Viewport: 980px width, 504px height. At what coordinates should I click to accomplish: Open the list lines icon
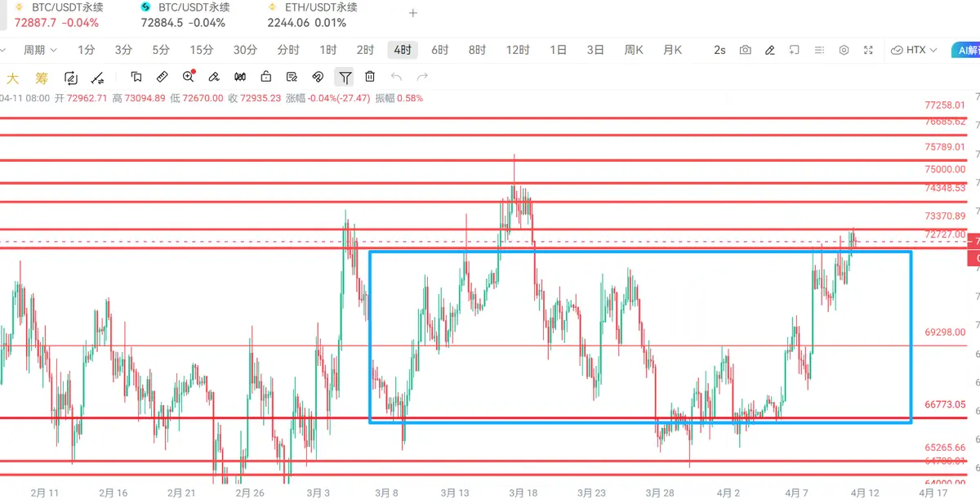tap(819, 50)
